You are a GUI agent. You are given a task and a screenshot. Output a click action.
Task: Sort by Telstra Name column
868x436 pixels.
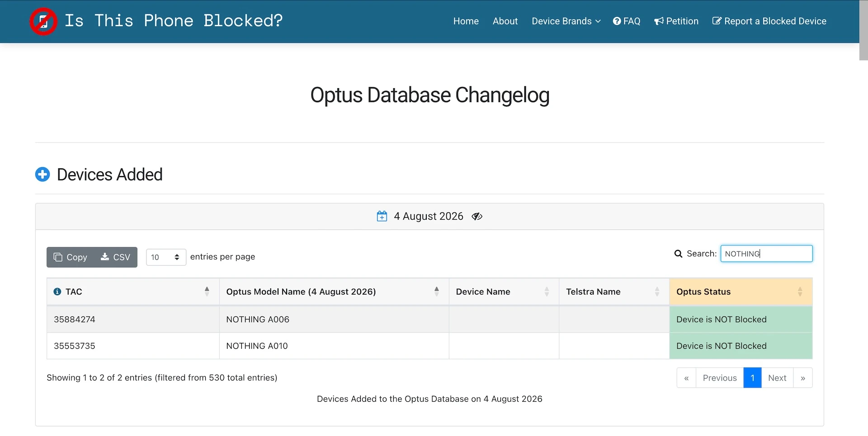pyautogui.click(x=614, y=292)
